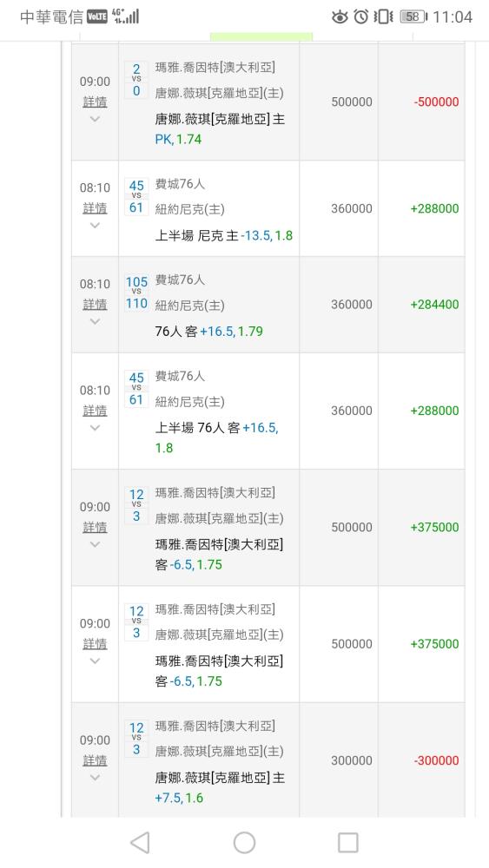Tap the Android home circle icon
489x868 pixels.
[x=244, y=843]
